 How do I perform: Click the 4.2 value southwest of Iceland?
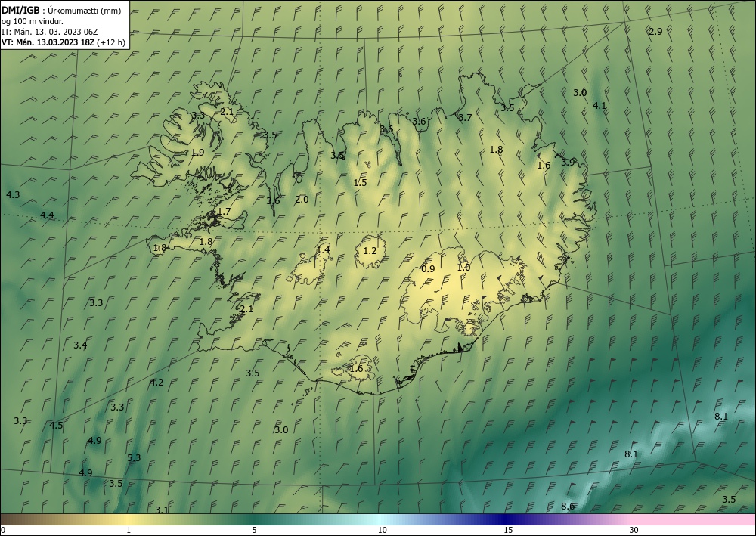click(x=156, y=383)
